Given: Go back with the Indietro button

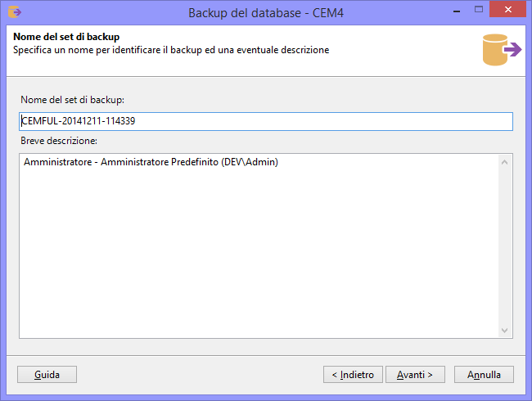Looking at the screenshot, I should tap(353, 374).
